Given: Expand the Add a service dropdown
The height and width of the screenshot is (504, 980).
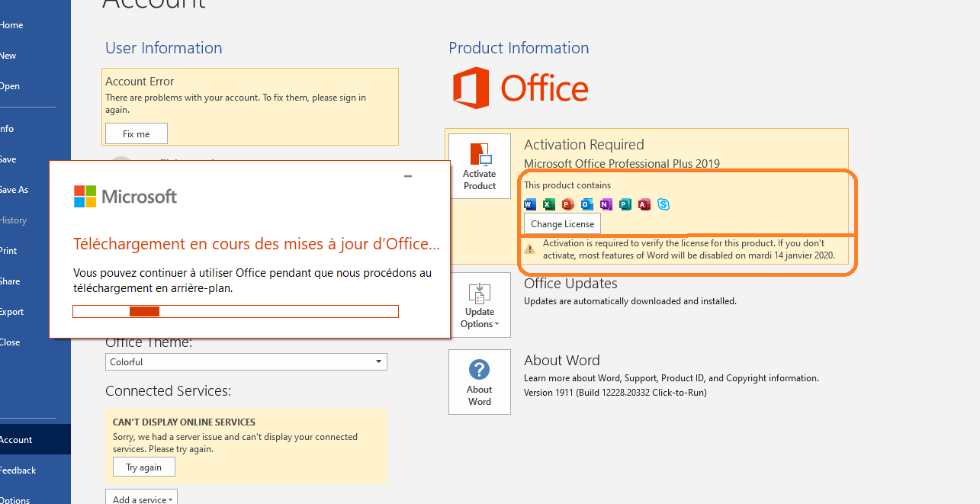Looking at the screenshot, I should [141, 499].
